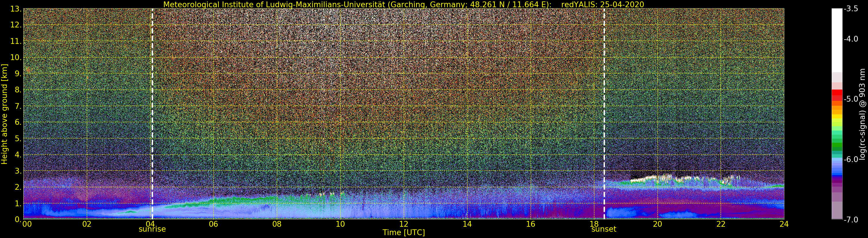Click the 'sunset' label below the time axis
Screen dimensions: 868x238
[x=604, y=229]
